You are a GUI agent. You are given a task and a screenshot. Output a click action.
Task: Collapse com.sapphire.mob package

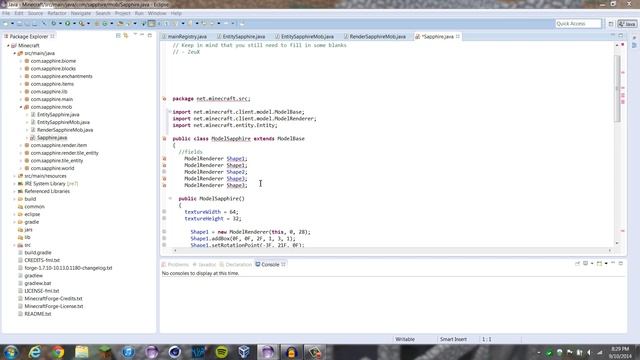[x=21, y=107]
